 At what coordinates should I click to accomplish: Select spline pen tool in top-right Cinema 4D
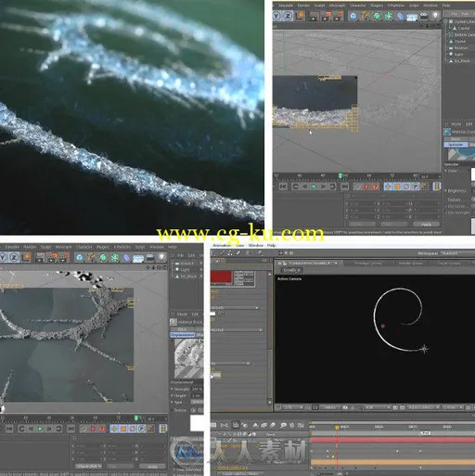click(x=365, y=16)
